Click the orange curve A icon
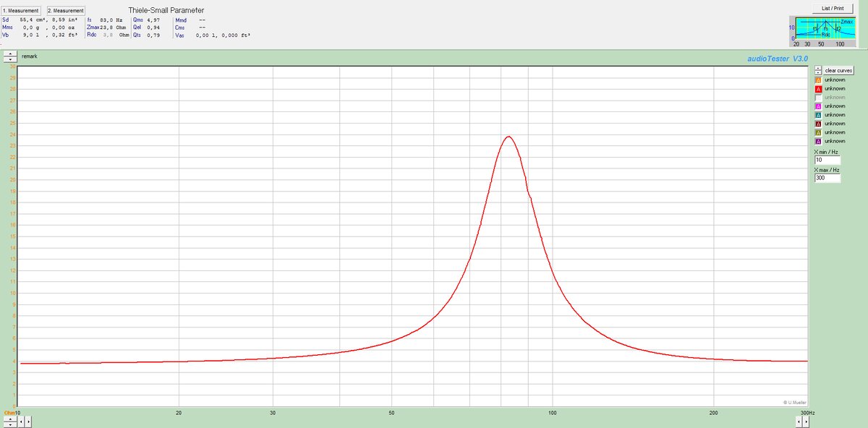Image resolution: width=868 pixels, height=428 pixels. click(x=819, y=80)
